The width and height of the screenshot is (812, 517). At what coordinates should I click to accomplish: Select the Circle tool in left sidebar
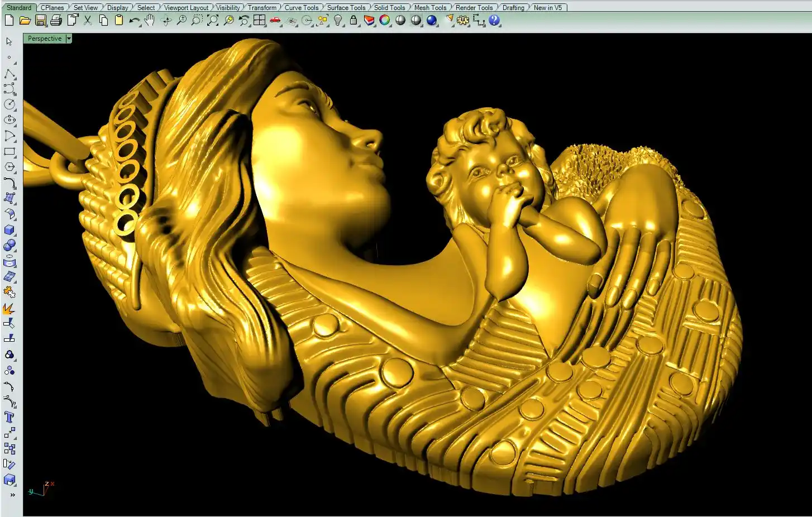9,104
